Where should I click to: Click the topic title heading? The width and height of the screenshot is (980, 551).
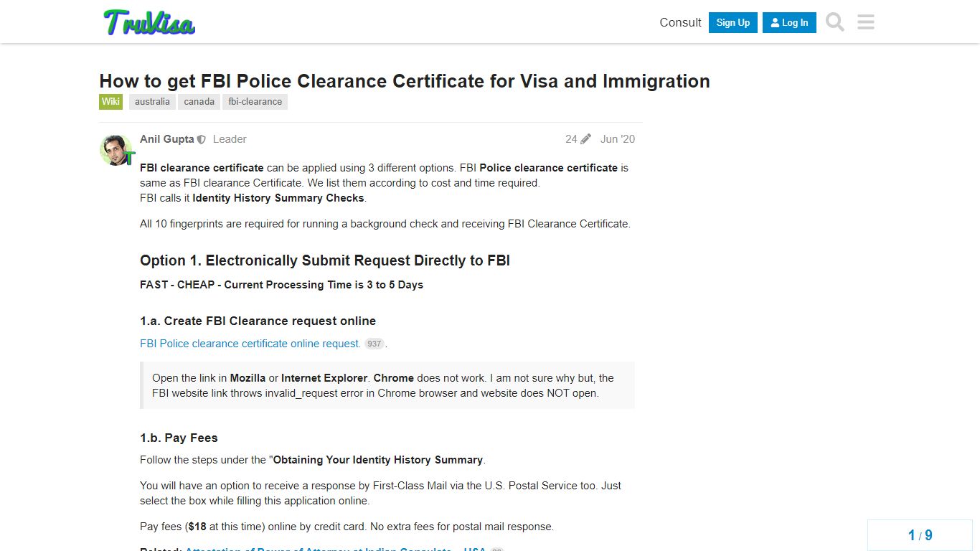(405, 81)
